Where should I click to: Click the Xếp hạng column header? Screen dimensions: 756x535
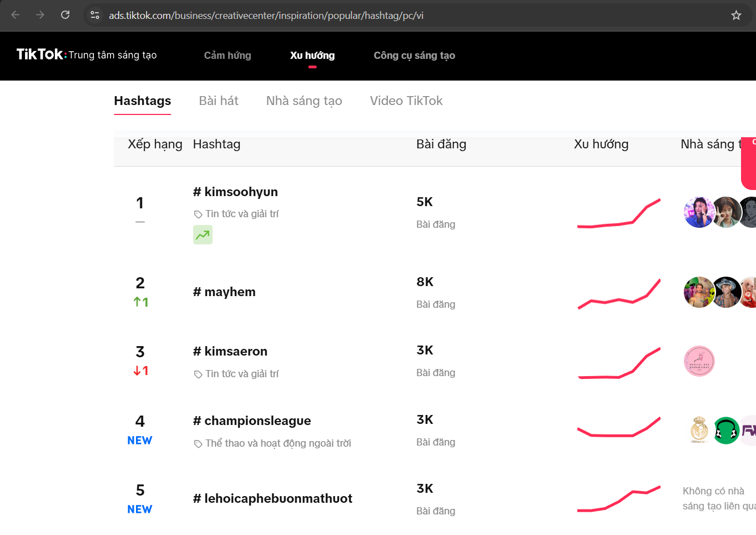(155, 144)
